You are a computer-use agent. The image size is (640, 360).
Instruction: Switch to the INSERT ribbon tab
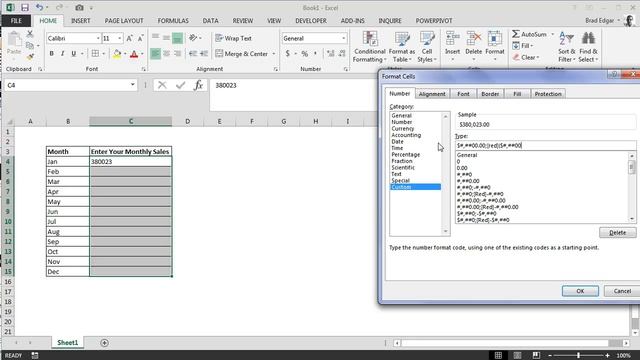80,20
